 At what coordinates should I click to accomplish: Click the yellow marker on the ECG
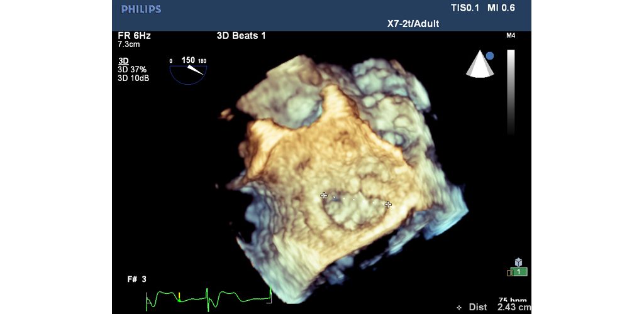coord(179,296)
